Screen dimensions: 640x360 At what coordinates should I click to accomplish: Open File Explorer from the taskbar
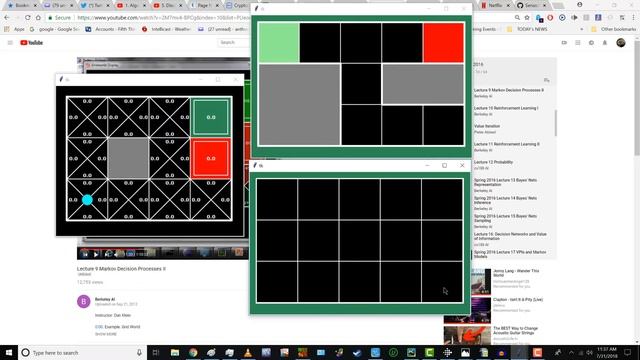coord(175,352)
